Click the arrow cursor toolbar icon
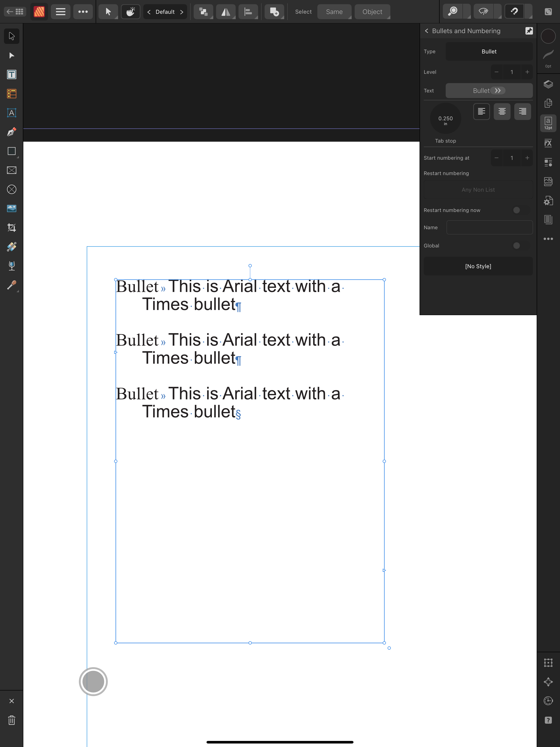The height and width of the screenshot is (747, 560). click(x=108, y=12)
